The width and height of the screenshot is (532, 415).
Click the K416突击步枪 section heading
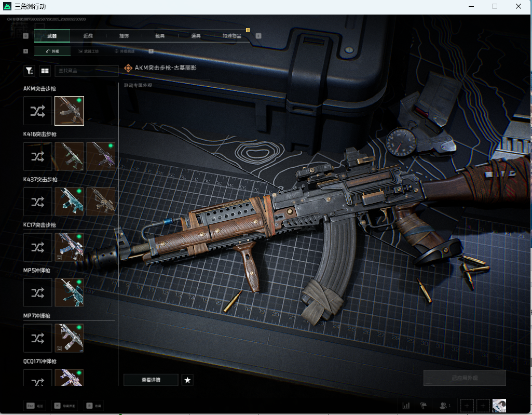pyautogui.click(x=39, y=134)
